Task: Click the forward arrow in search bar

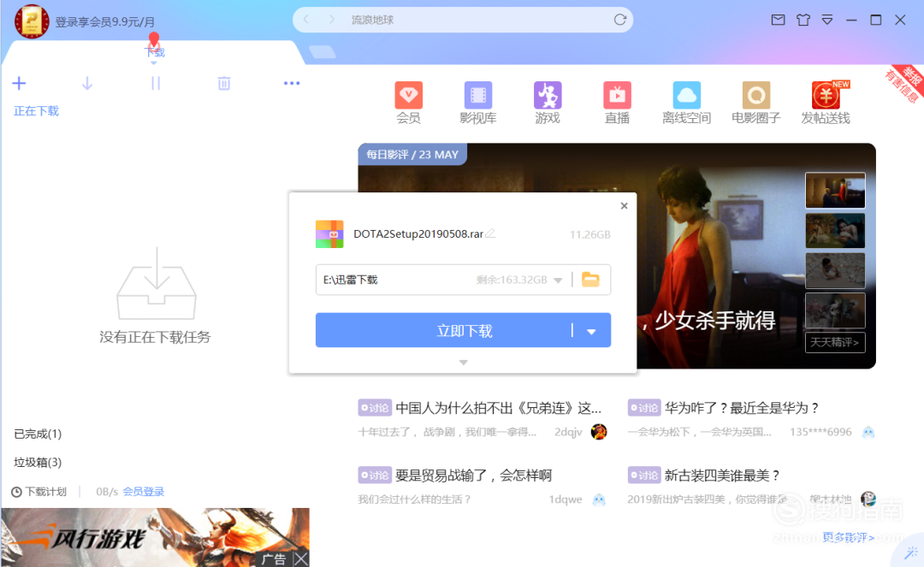Action: click(332, 20)
